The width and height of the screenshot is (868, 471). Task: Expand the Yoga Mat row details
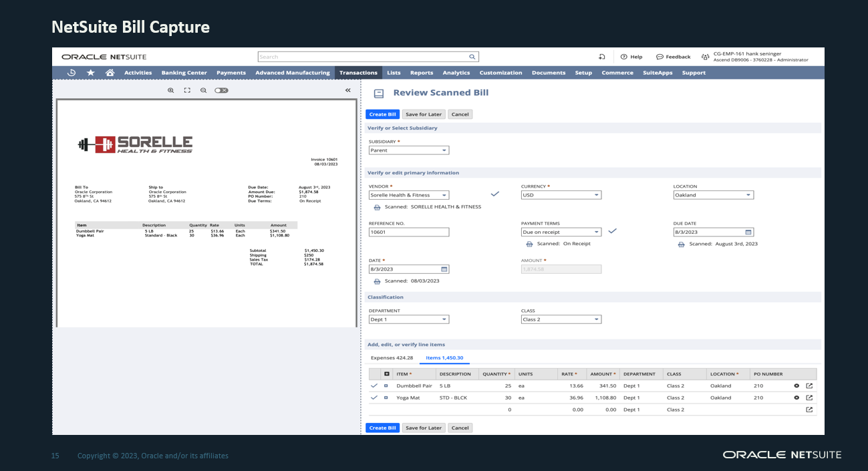[x=386, y=398]
